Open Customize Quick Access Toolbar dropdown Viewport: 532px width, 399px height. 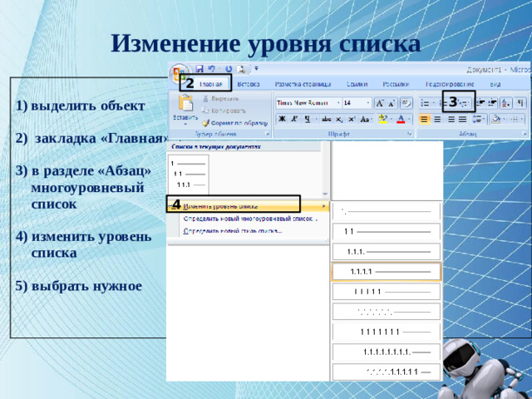point(257,68)
